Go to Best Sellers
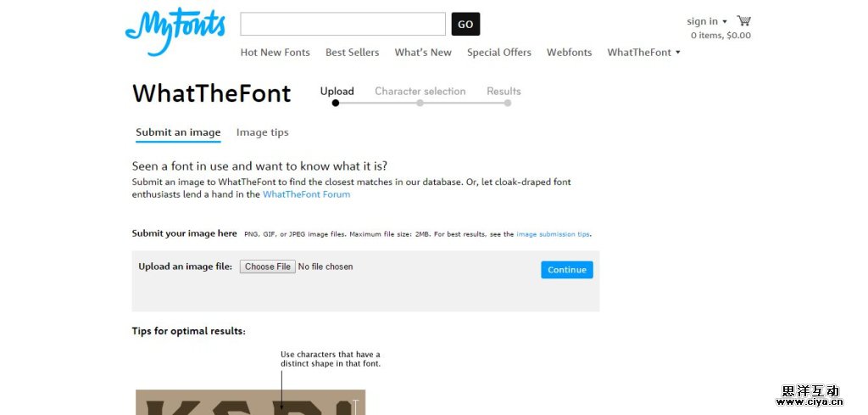 point(352,53)
